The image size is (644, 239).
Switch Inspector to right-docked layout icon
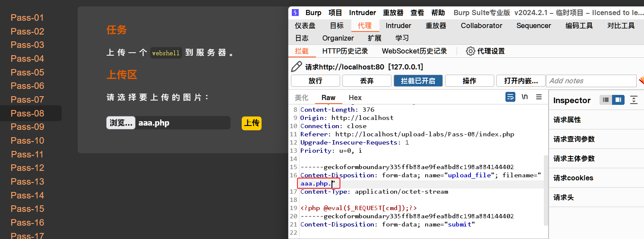click(x=618, y=100)
